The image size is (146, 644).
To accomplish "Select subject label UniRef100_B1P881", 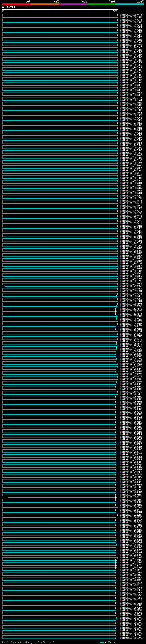I will point(131,309).
